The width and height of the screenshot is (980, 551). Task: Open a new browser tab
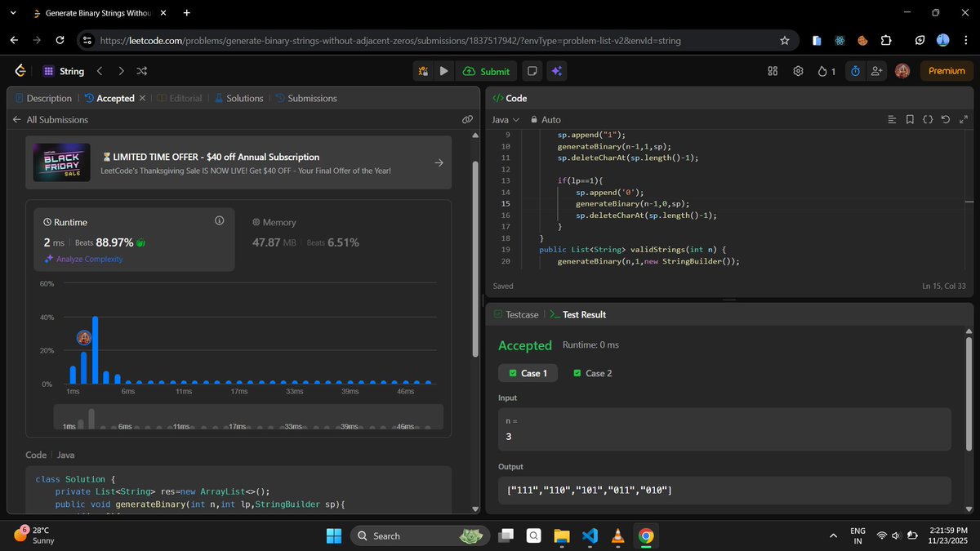pos(187,13)
